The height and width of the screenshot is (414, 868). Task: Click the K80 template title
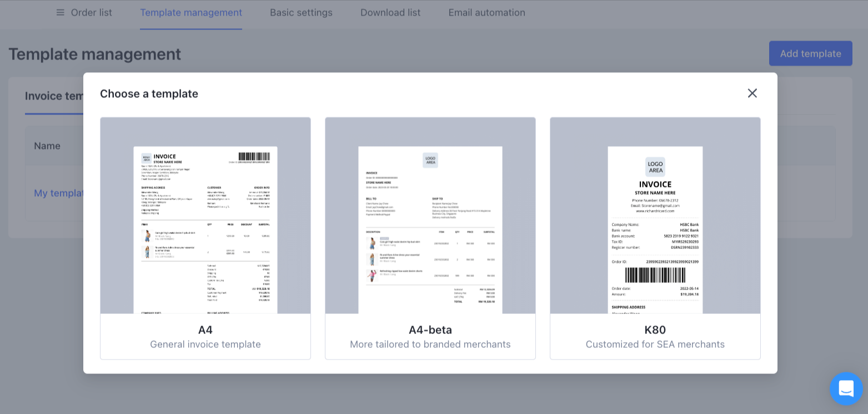655,330
